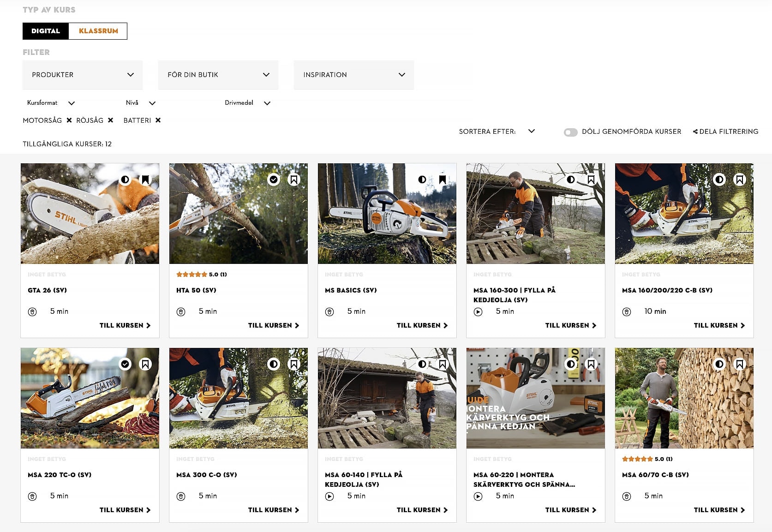Viewport: 772px width, 532px height.
Task: Remove the RÖJSÅG filter tag
Action: tap(111, 120)
